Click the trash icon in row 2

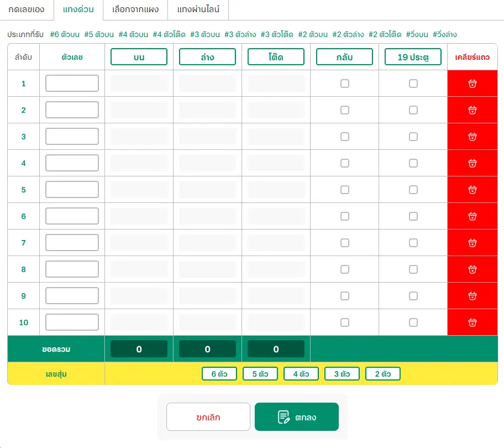[x=473, y=110]
